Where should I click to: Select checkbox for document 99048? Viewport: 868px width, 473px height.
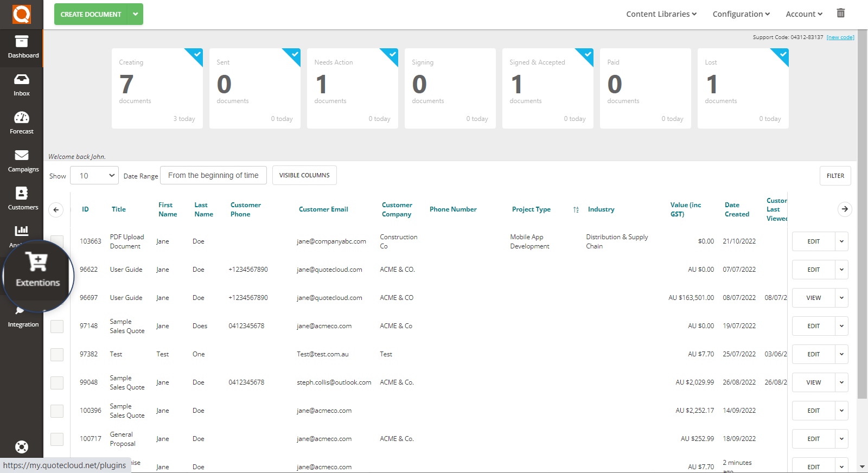coord(57,382)
